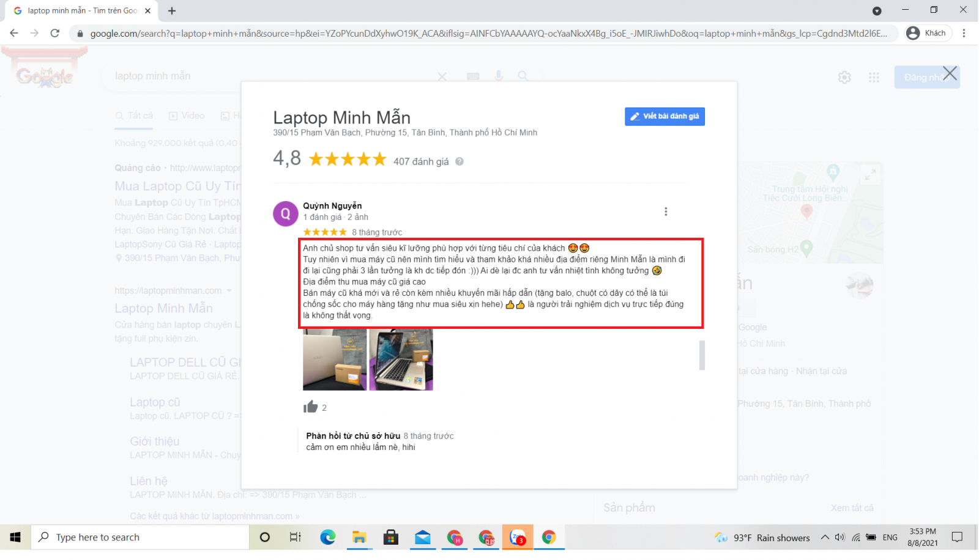Screen dimensions: 979x560
Task: Open the Google apps grid
Action: point(874,77)
